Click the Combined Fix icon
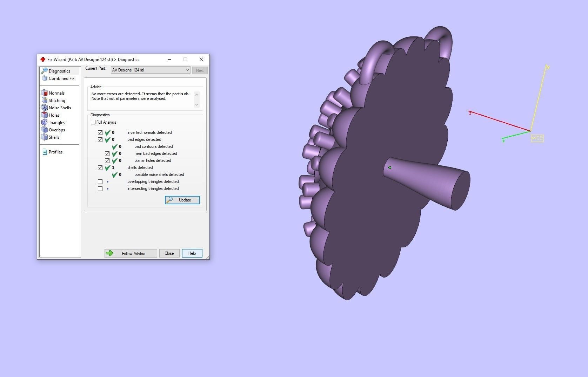Screen dimensions: 588x377 (45, 78)
